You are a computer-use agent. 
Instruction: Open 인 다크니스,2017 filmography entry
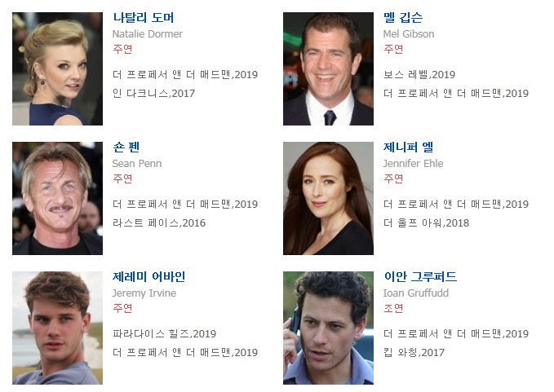click(153, 94)
